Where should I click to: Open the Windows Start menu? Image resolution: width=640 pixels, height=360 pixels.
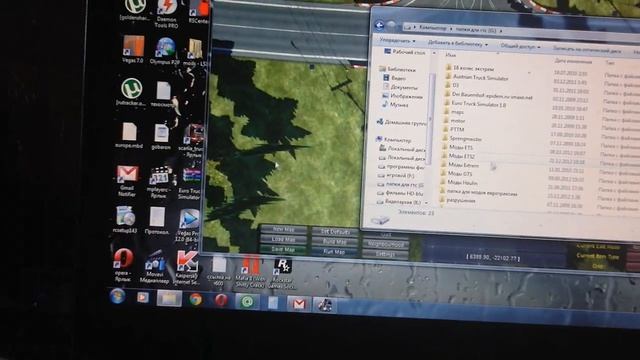click(118, 296)
